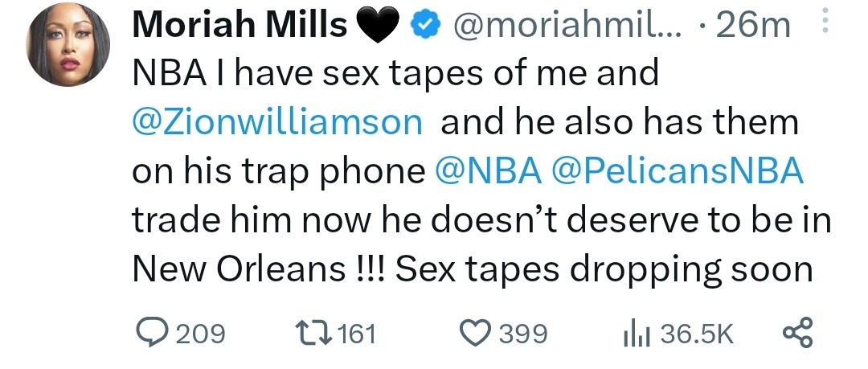
Task: Click the 399 likes count
Action: pos(523,334)
